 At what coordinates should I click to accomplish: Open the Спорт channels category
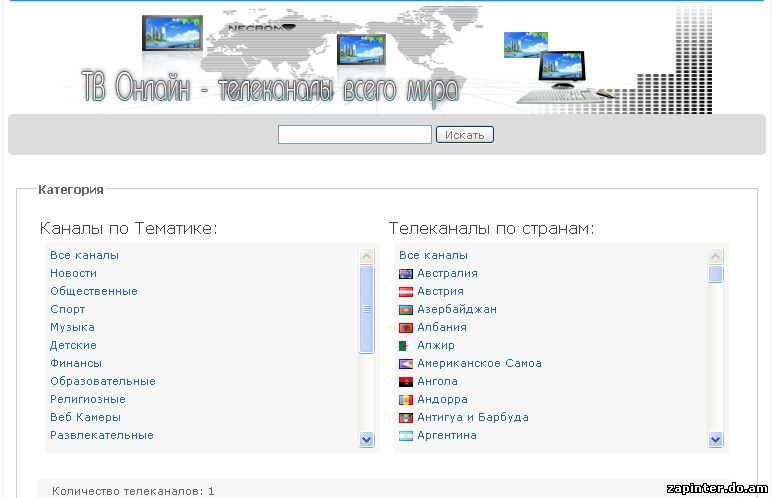tap(68, 309)
